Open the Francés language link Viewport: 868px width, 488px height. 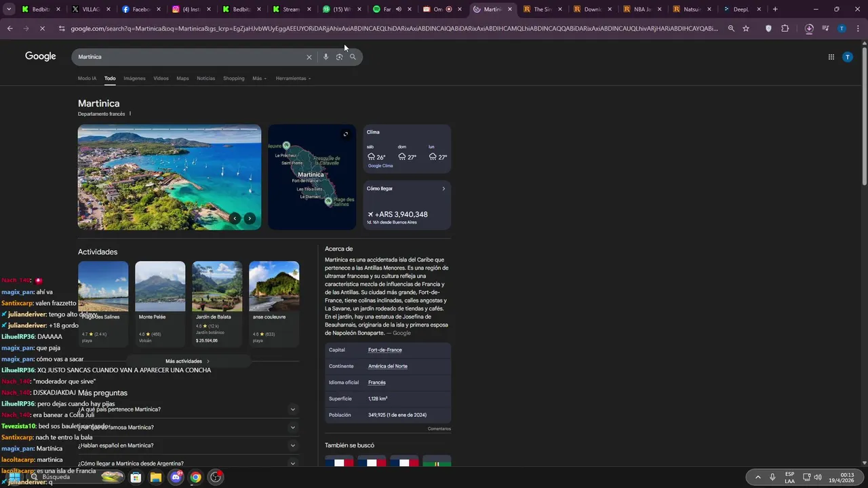click(376, 382)
